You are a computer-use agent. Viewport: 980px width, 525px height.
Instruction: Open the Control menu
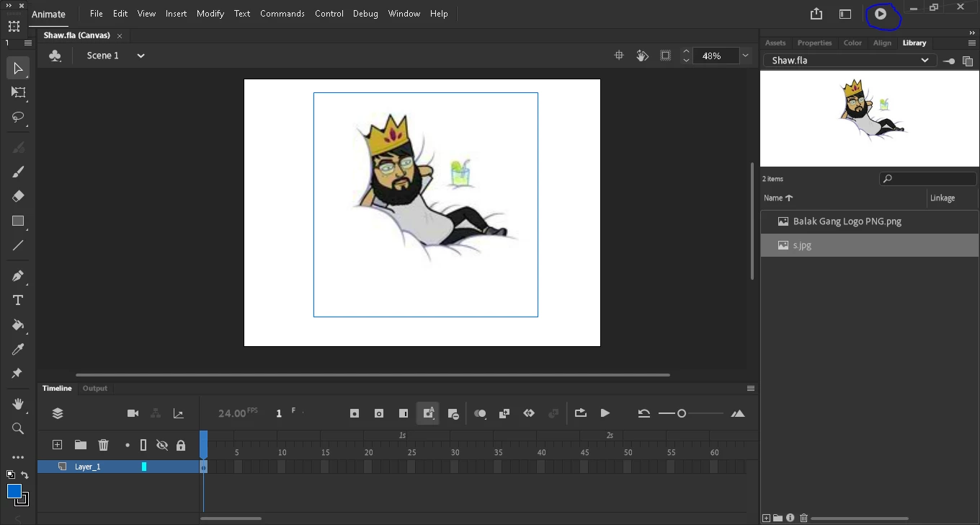329,13
